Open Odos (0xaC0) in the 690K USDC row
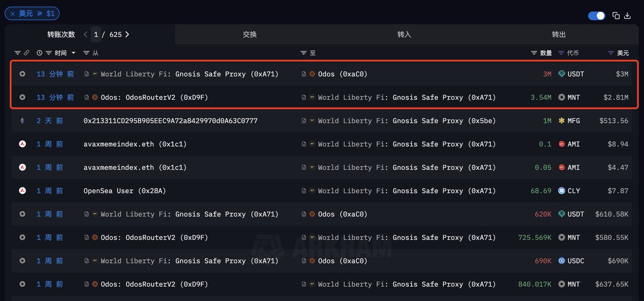The image size is (644, 301). pyautogui.click(x=342, y=261)
